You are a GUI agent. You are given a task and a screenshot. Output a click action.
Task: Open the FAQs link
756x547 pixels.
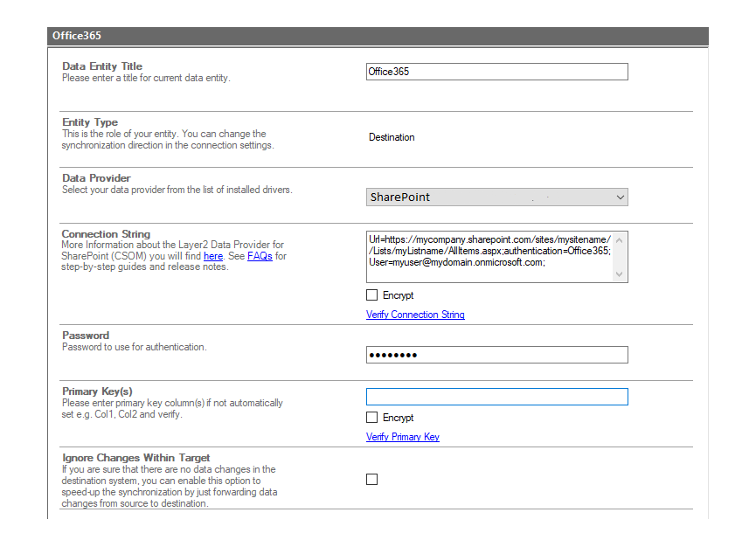[x=260, y=256]
